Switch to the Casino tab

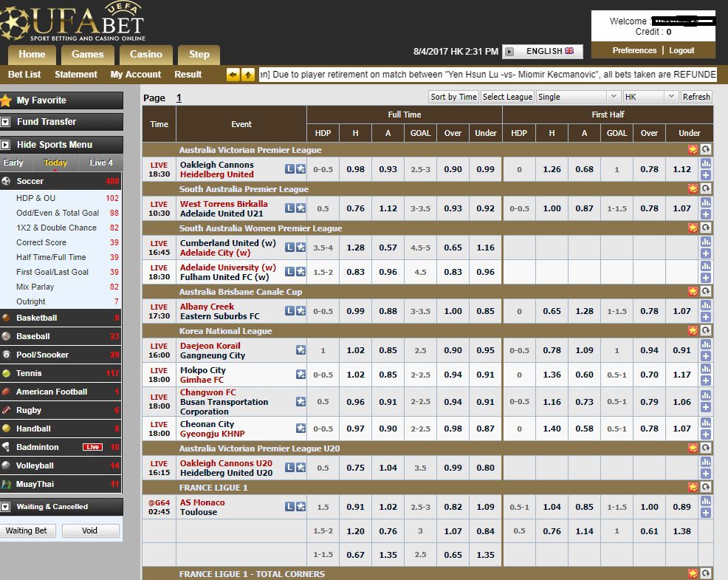pyautogui.click(x=145, y=54)
